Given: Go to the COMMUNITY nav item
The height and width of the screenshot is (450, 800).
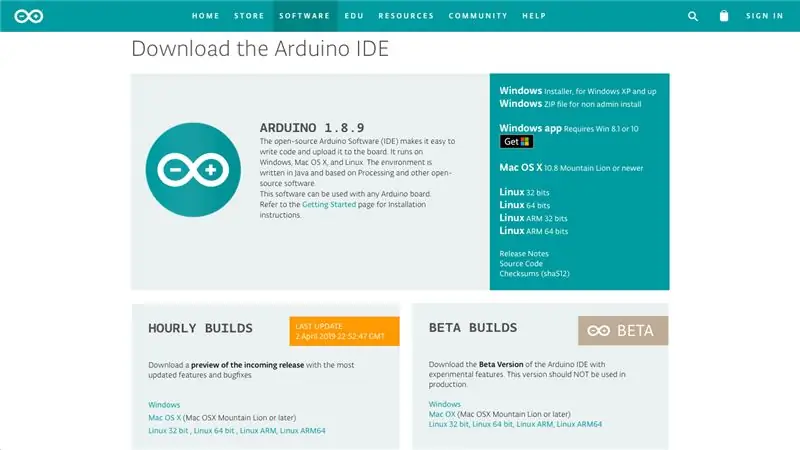Looking at the screenshot, I should (x=478, y=16).
